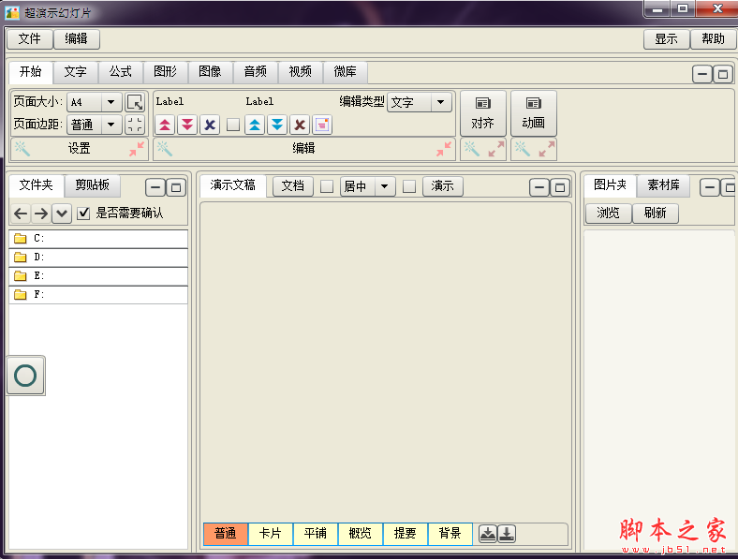Click the page size resize arrow icon
The height and width of the screenshot is (560, 738).
click(x=135, y=102)
